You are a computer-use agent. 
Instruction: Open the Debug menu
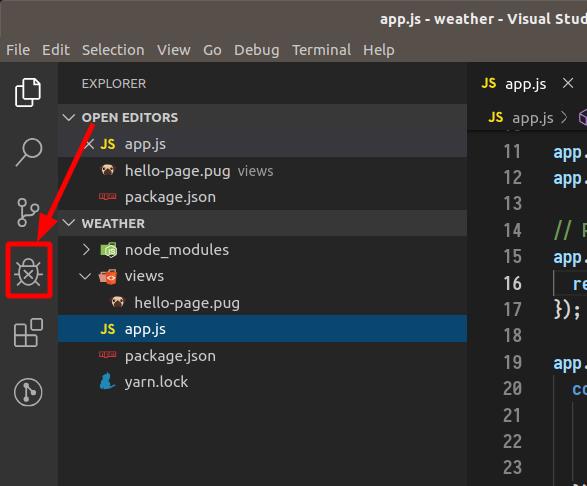pos(257,50)
